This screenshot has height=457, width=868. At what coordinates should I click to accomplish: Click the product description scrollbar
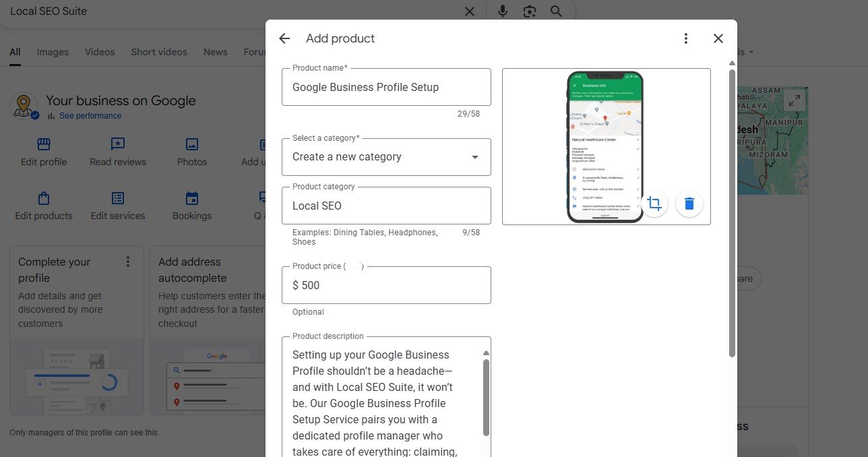(486, 396)
